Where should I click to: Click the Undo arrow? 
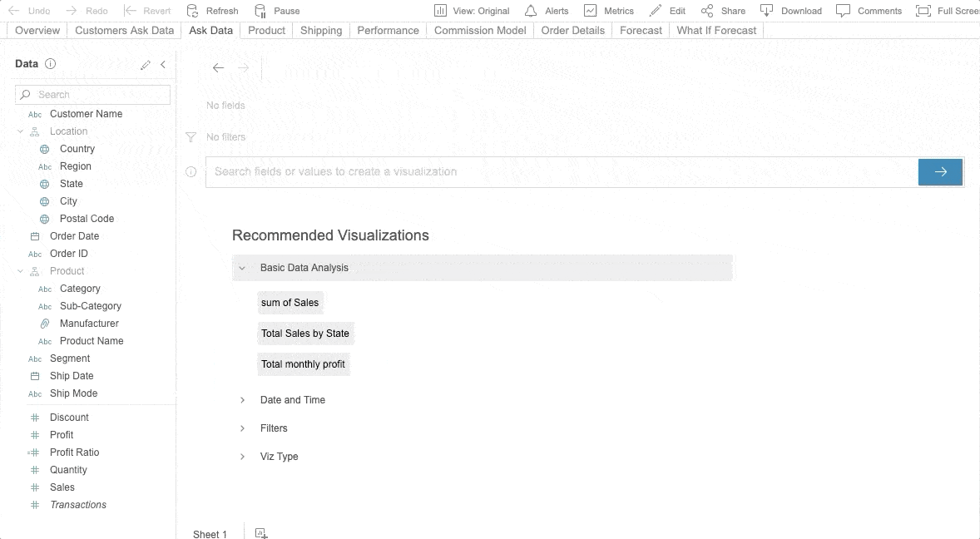[12, 10]
